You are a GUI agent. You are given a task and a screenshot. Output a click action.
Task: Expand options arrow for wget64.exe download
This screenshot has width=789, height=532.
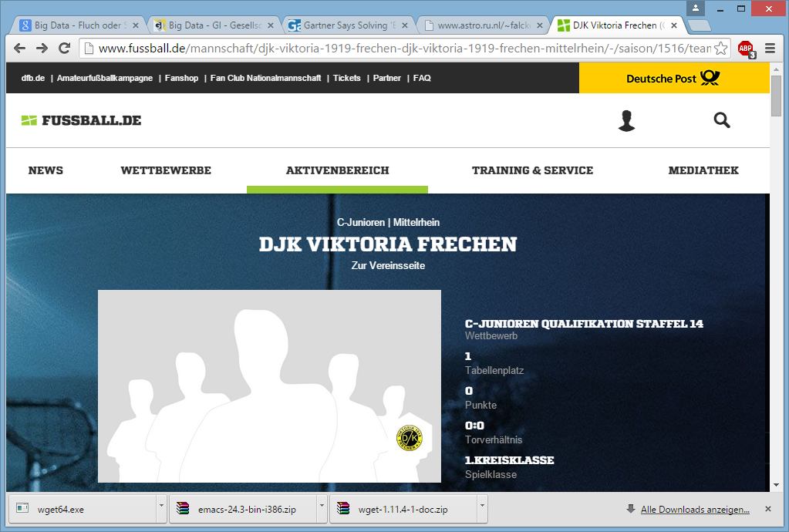point(161,509)
